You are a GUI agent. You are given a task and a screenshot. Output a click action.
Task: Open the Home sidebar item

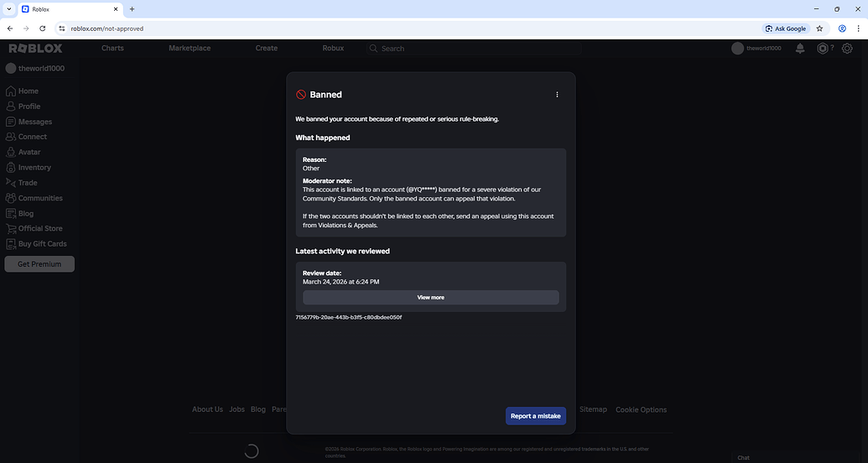22,91
